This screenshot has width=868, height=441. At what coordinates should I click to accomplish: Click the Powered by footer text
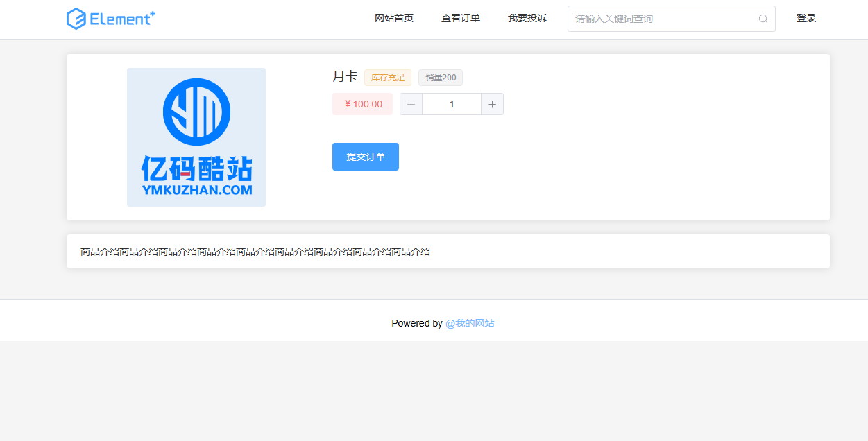pyautogui.click(x=417, y=323)
